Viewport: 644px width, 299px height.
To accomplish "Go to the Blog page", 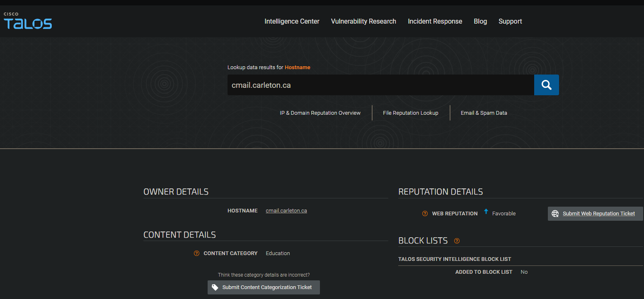I will click(x=480, y=22).
